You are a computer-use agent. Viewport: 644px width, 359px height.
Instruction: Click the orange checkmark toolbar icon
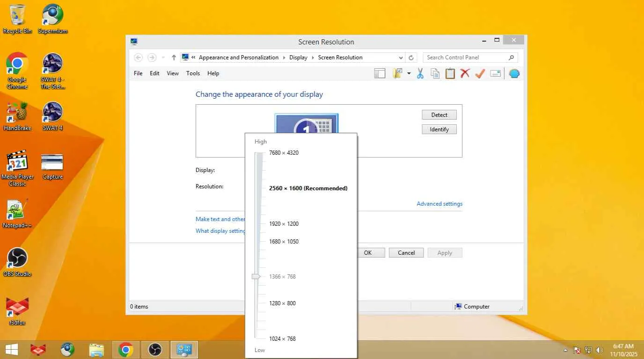tap(480, 73)
